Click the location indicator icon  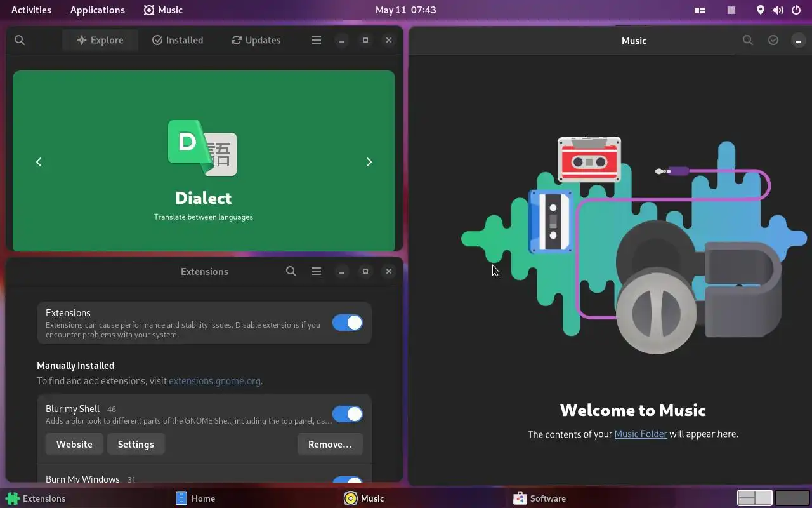click(761, 10)
